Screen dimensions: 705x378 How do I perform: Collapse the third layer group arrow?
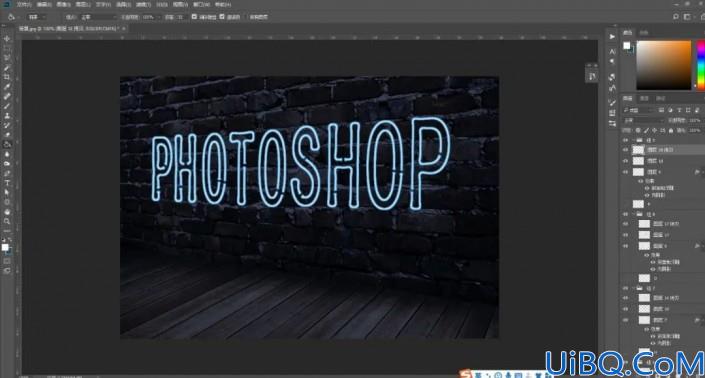coord(634,288)
